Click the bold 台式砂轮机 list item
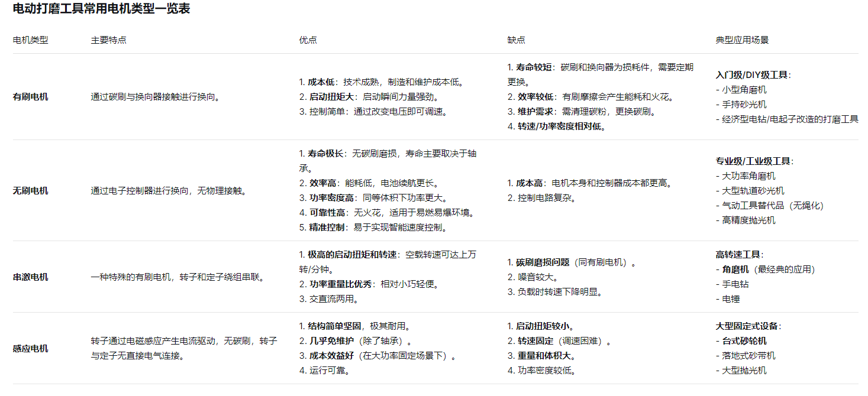This screenshot has width=868, height=396. click(744, 341)
